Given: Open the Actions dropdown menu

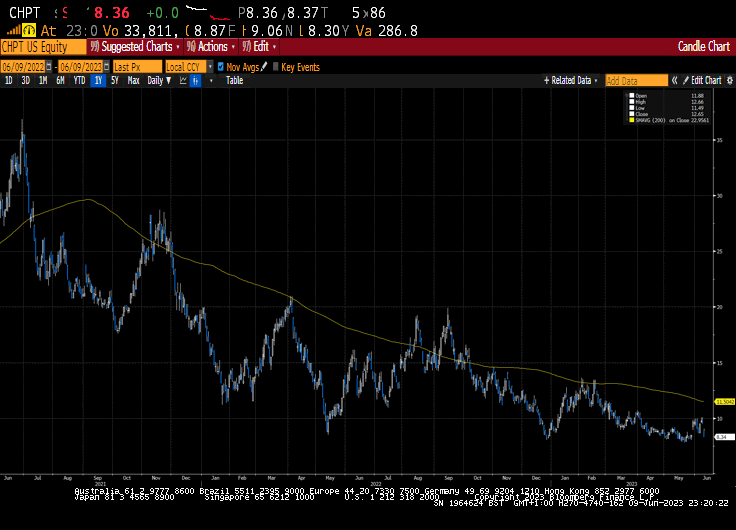Looking at the screenshot, I should [211, 46].
